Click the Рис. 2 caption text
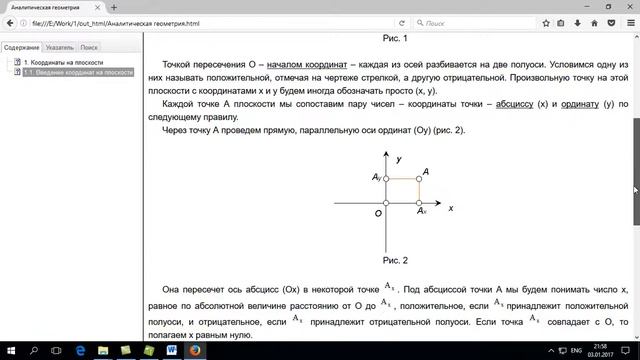The height and width of the screenshot is (360, 640). click(x=395, y=260)
